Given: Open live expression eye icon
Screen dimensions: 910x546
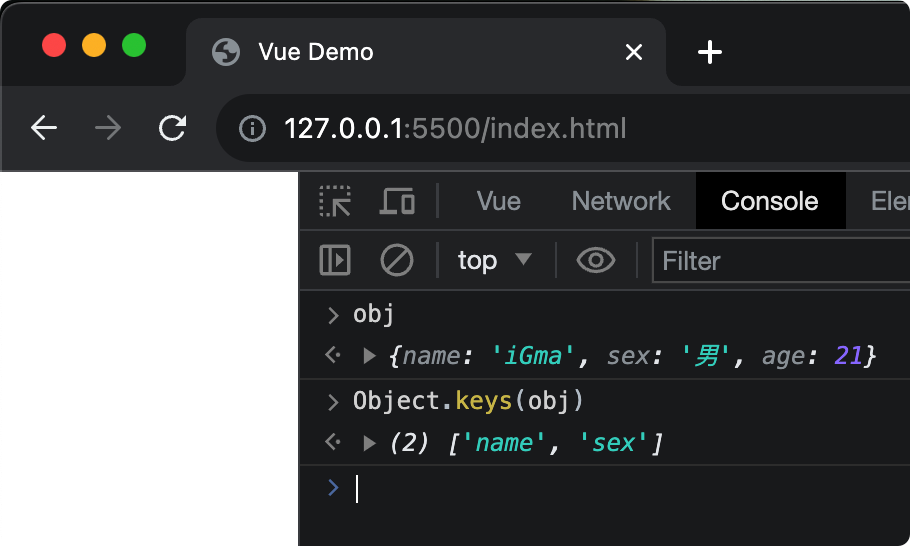Looking at the screenshot, I should pyautogui.click(x=596, y=261).
